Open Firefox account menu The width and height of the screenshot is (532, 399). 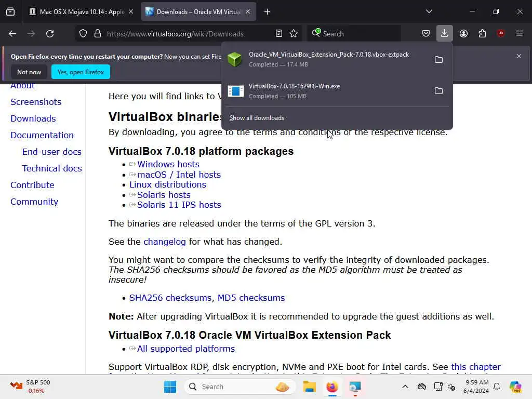point(463,33)
